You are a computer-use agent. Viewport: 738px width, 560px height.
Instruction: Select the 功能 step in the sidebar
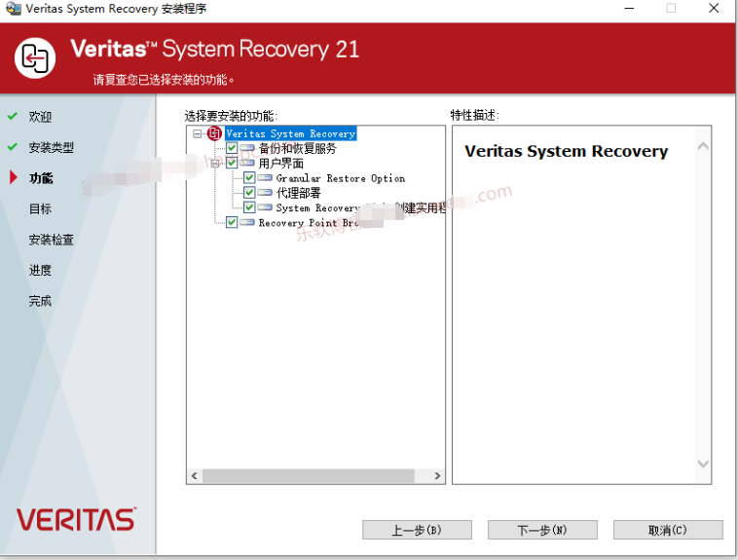(41, 178)
